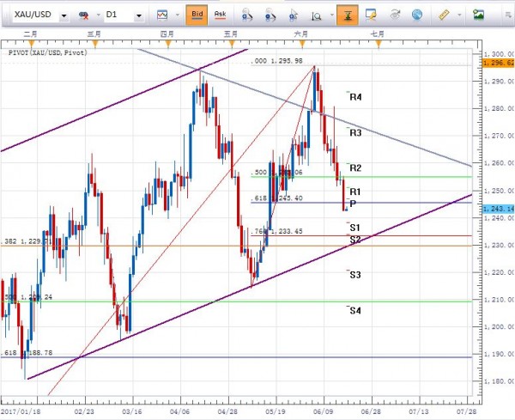The width and height of the screenshot is (515, 420).
Task: Select the P pivot level label
Action: point(353,204)
